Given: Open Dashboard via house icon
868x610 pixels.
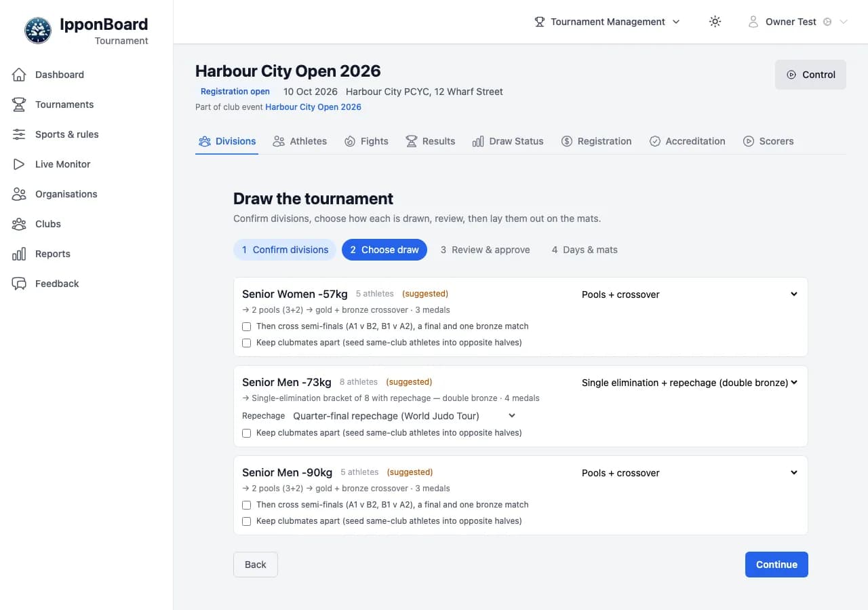Looking at the screenshot, I should (19, 75).
